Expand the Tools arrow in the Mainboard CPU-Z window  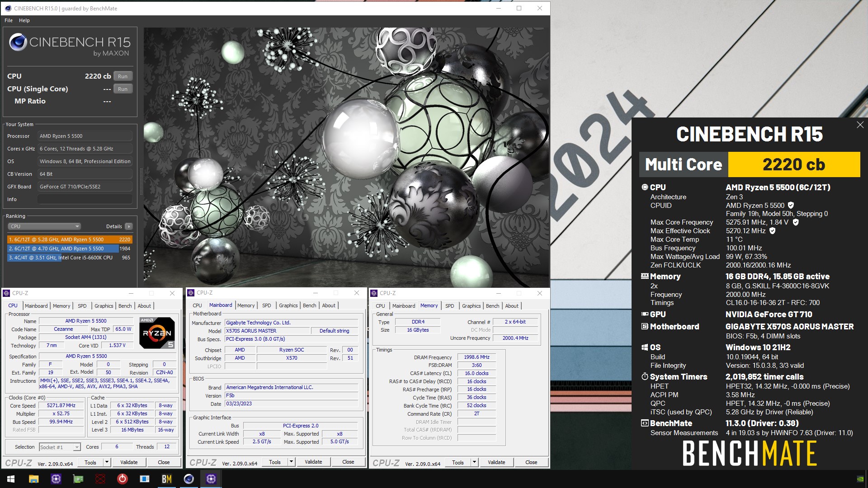point(292,462)
